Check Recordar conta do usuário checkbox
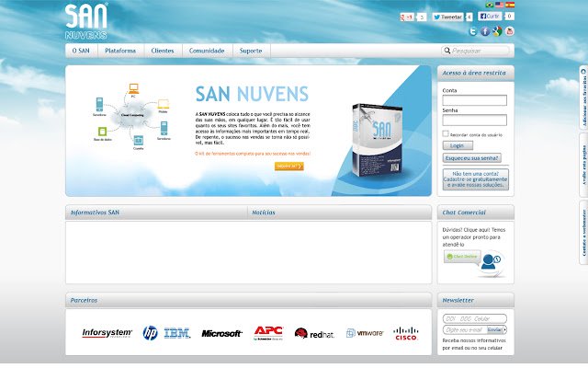Viewport: 588px width, 368px height. 446,133
